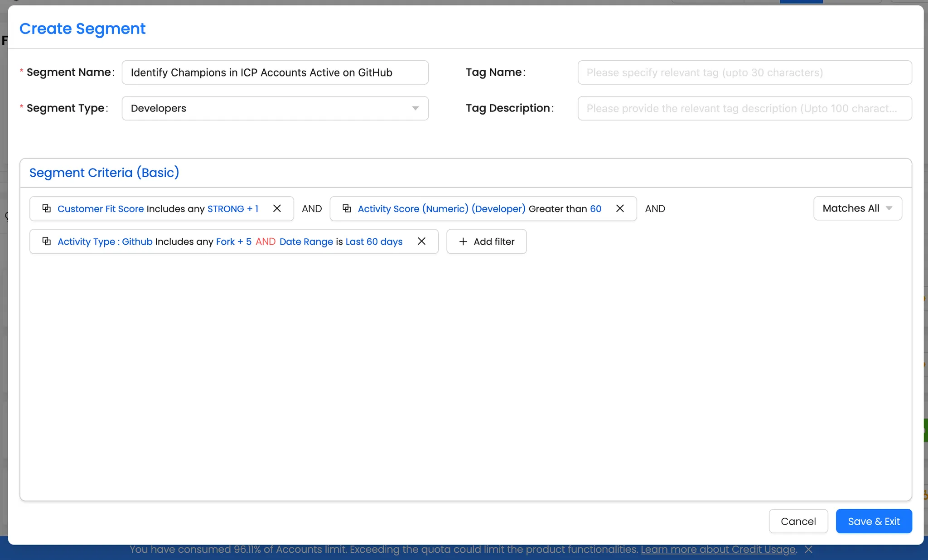
Task: Click copy icon on Activity Score filter
Action: tap(347, 208)
